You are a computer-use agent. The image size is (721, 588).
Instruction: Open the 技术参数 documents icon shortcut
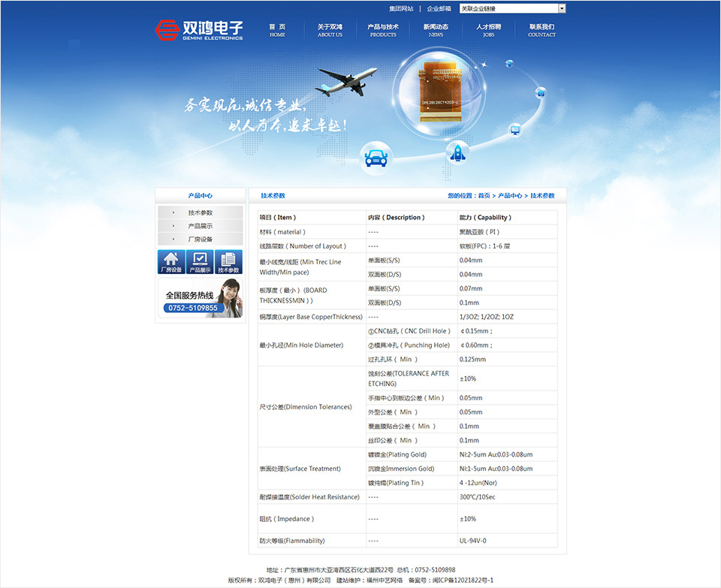pos(228,261)
